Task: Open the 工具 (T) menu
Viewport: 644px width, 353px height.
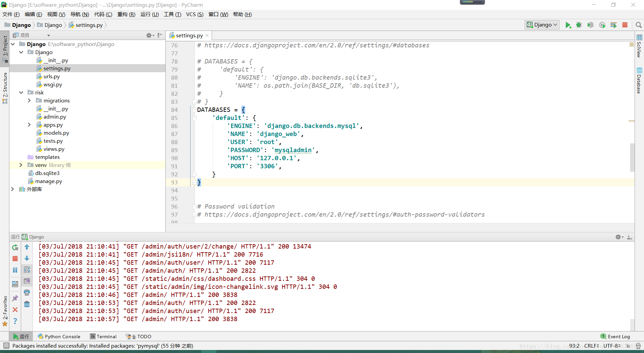Action: pos(172,14)
